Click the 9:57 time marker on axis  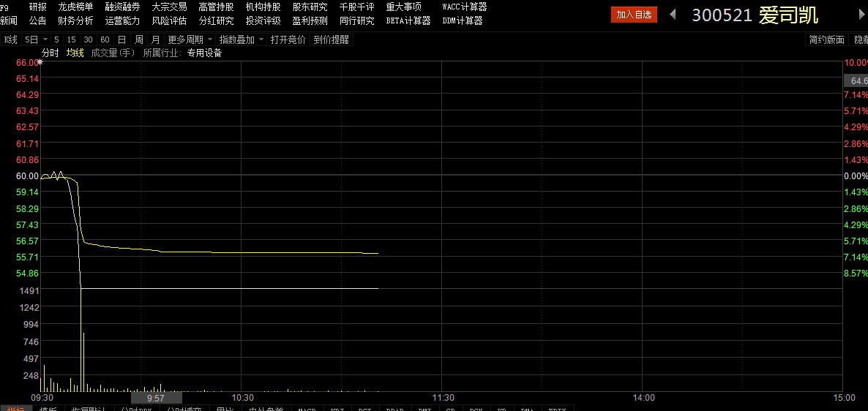[155, 399]
